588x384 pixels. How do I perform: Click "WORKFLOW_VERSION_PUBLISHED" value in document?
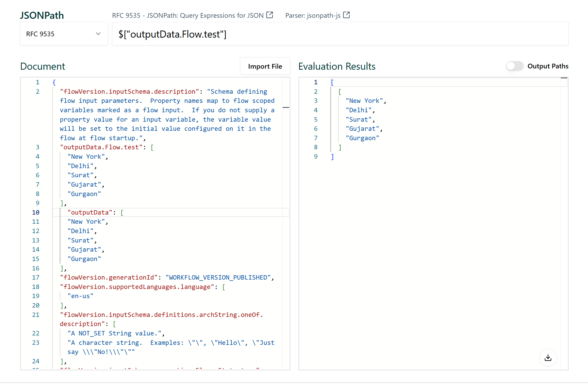point(218,277)
